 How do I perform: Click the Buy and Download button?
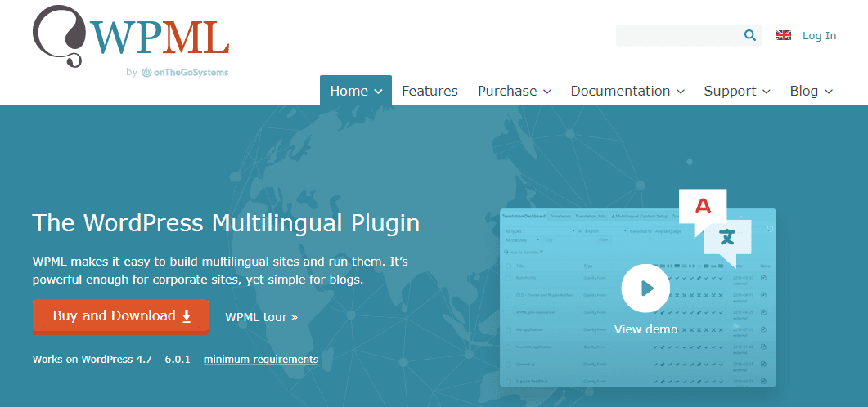121,316
